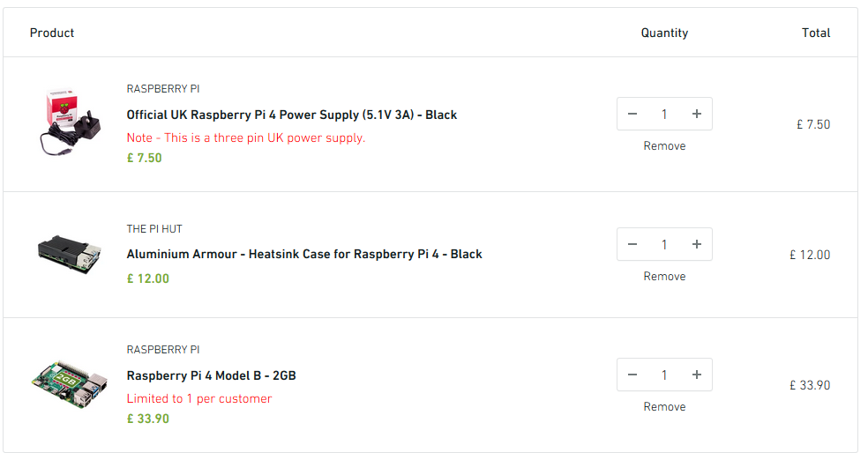Open Aluminium Armour Heatsink Case product title

tap(304, 254)
